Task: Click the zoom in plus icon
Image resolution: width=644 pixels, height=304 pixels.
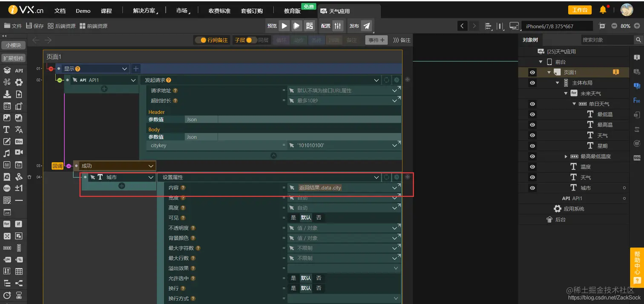Action: [637, 26]
